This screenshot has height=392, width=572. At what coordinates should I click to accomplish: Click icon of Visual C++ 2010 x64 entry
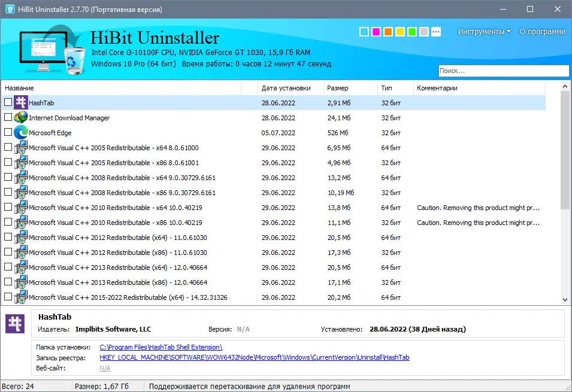click(21, 207)
